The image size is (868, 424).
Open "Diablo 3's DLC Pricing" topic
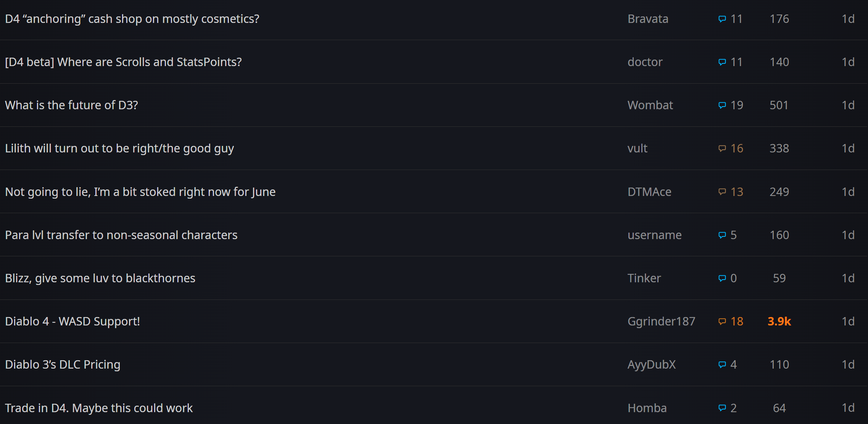pyautogui.click(x=63, y=364)
